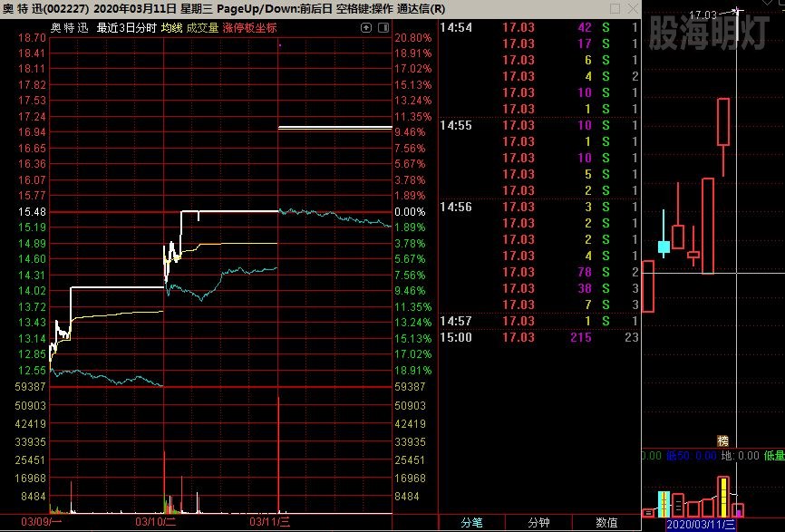Switch to the 数值 tab
The height and width of the screenshot is (532, 785).
coord(606,523)
